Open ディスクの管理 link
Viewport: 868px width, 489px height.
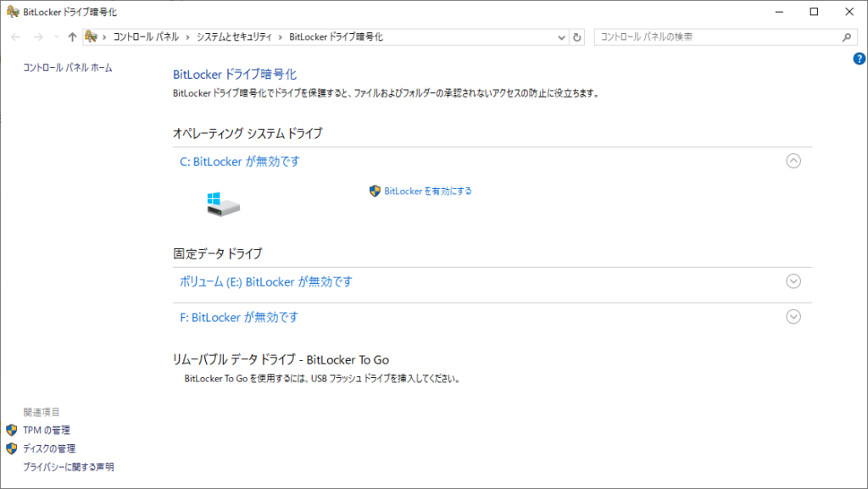pos(48,448)
